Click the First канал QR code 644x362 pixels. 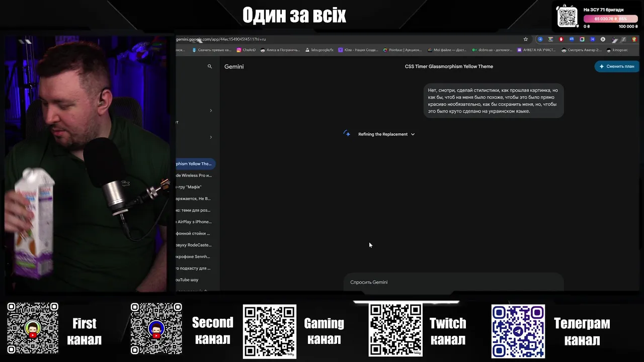pos(33,328)
